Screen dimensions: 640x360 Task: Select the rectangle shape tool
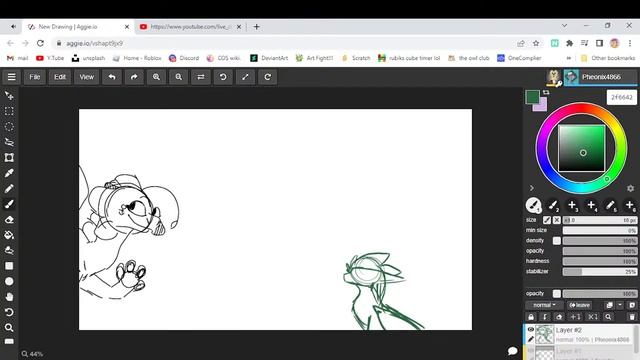tap(9, 266)
